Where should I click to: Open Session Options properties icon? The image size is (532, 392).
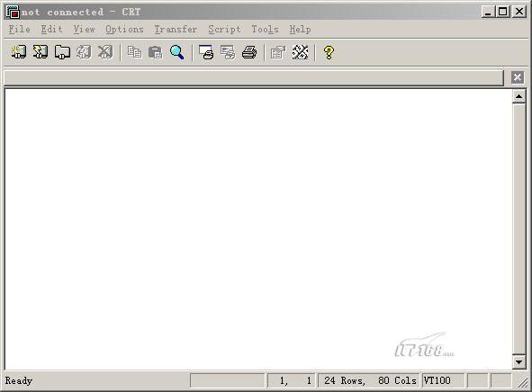pos(278,52)
